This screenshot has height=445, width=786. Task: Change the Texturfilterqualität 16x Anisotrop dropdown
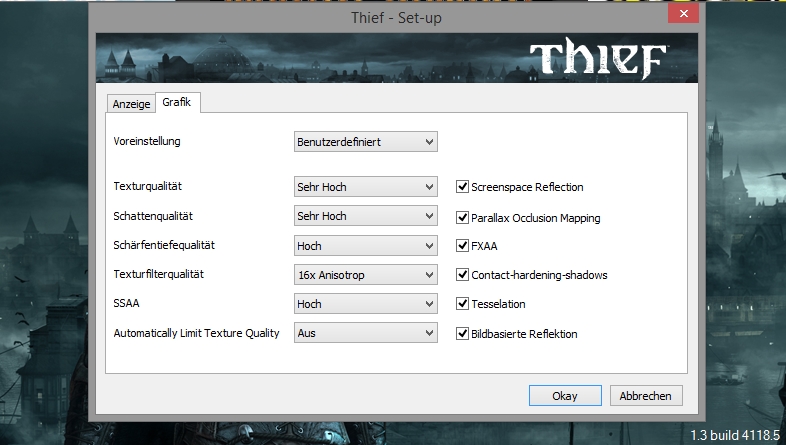click(x=365, y=275)
